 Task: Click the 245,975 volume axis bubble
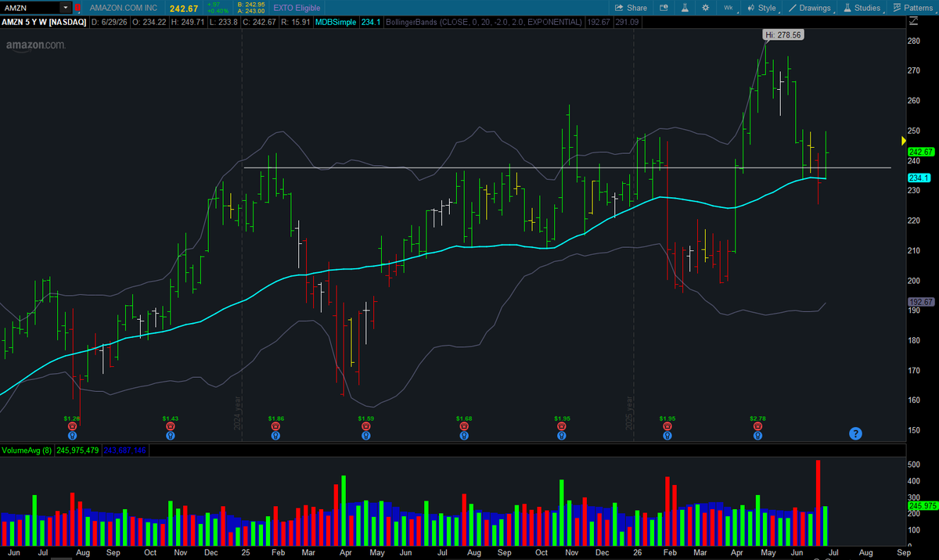click(922, 506)
